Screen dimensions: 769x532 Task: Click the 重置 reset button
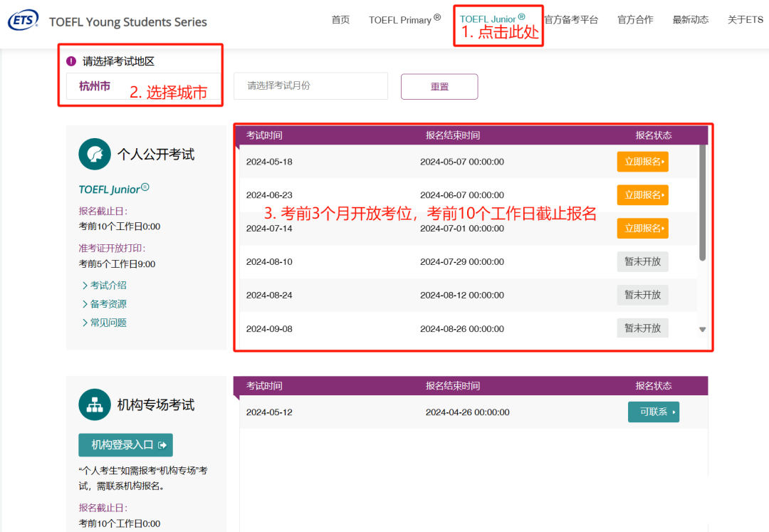point(439,87)
